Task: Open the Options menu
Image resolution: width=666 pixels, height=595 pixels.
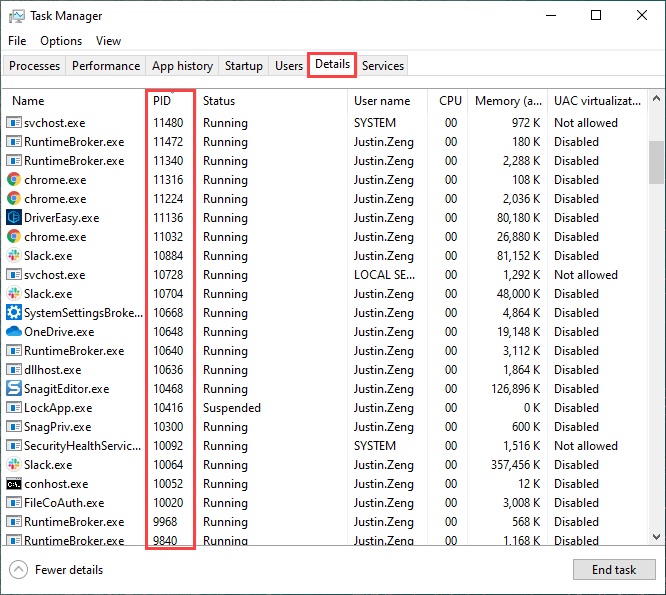Action: click(x=61, y=41)
